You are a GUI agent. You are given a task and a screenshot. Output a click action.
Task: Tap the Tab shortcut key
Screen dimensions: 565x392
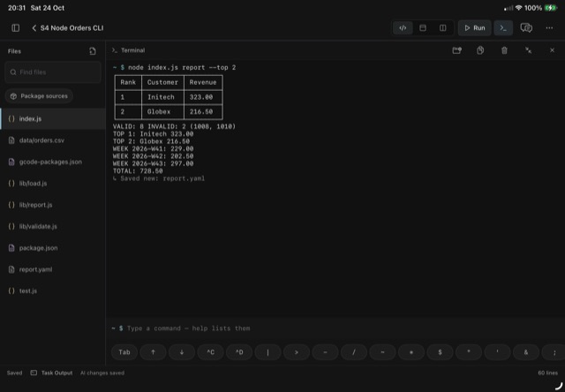pyautogui.click(x=124, y=352)
